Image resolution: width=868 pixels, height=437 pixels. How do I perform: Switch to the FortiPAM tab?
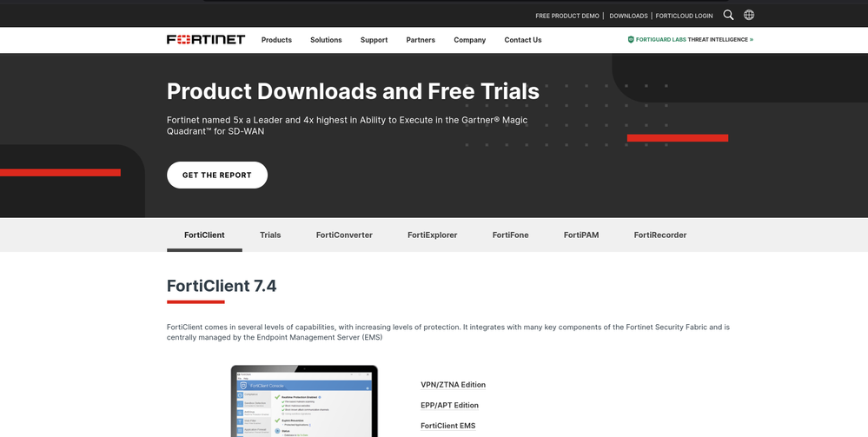point(581,235)
